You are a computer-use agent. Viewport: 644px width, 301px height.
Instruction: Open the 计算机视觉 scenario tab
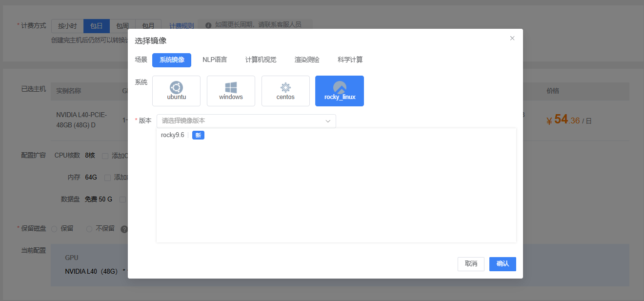[261, 60]
